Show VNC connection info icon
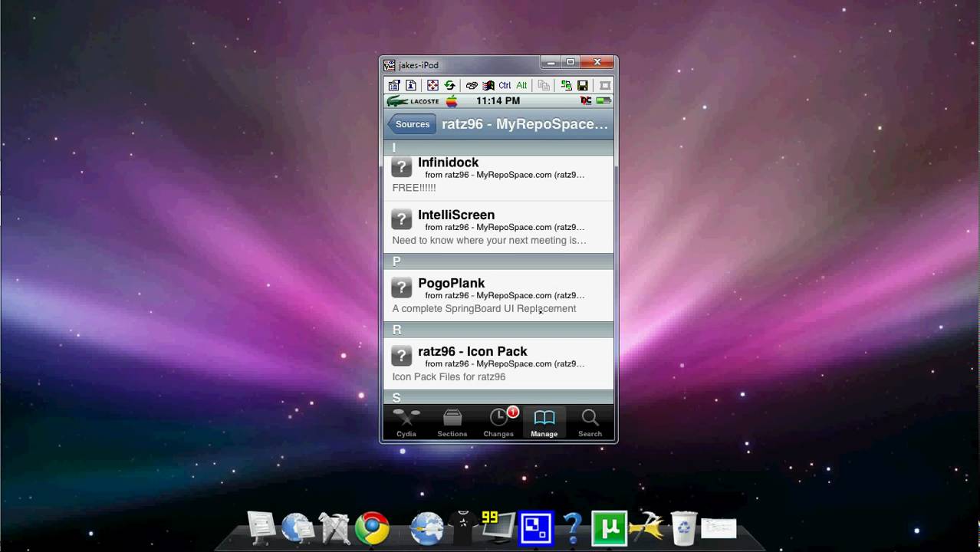 click(411, 85)
